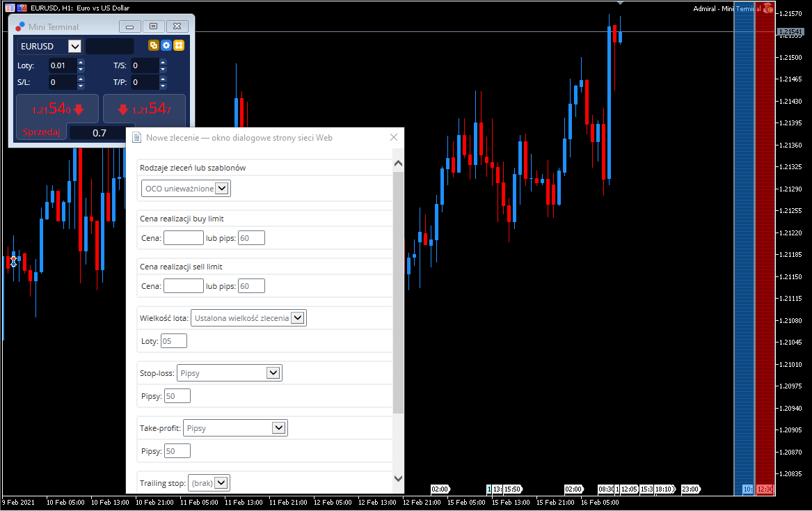Click the blue 10: session marker

[x=748, y=489]
